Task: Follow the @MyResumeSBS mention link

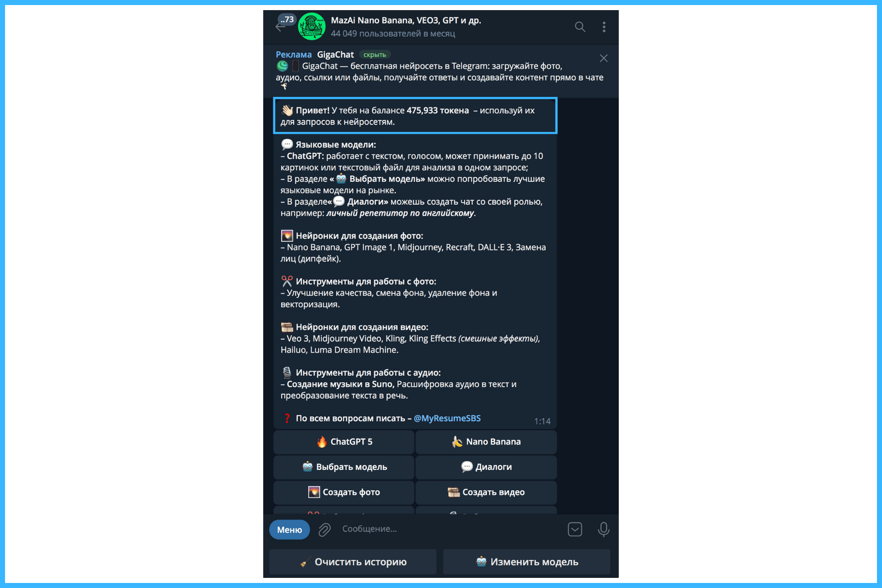Action: [x=447, y=418]
